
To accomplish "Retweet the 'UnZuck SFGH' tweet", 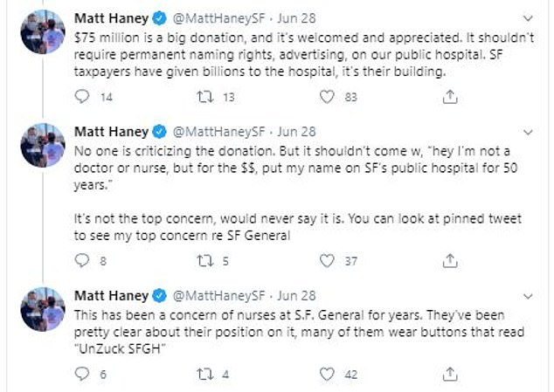I will 207,374.
